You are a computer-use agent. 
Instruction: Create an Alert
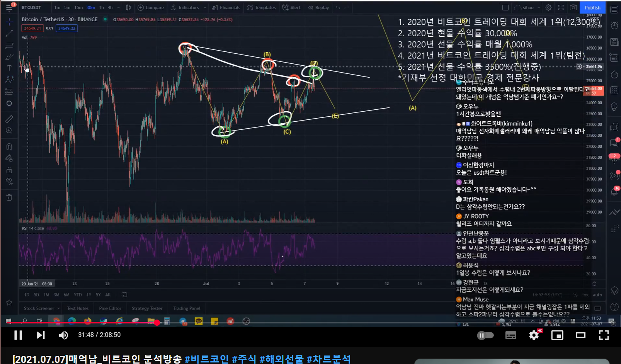point(291,7)
